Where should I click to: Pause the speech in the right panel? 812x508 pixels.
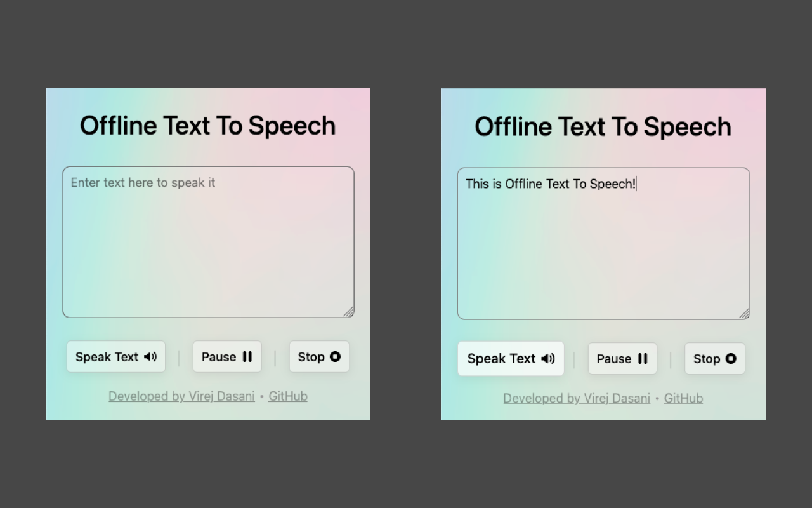622,359
